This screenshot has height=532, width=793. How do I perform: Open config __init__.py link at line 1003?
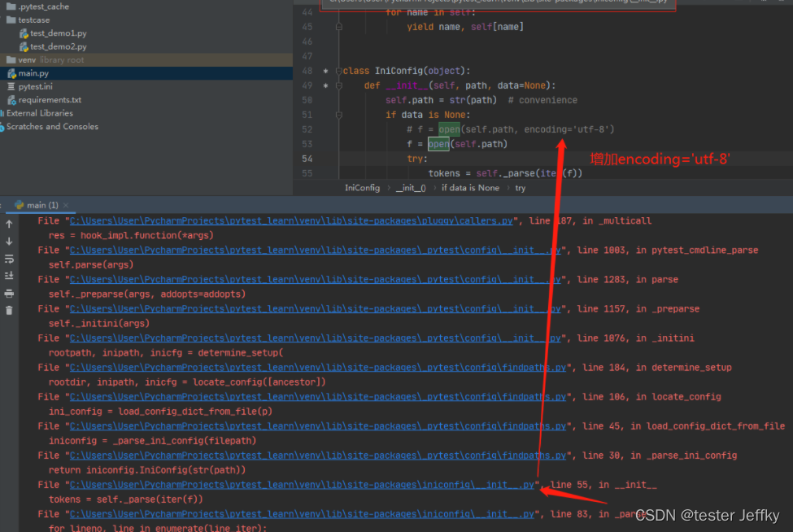(x=315, y=251)
